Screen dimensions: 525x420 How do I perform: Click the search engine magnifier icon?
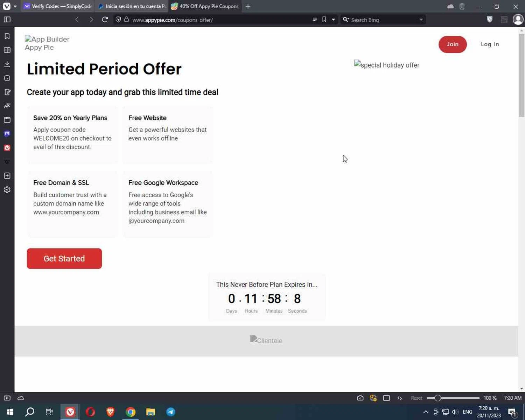click(x=346, y=20)
